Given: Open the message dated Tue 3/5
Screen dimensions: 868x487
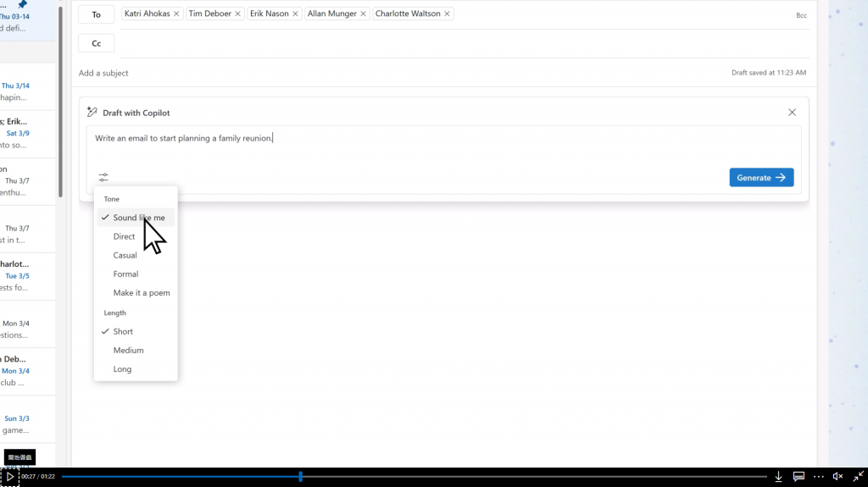Looking at the screenshot, I should [x=28, y=276].
